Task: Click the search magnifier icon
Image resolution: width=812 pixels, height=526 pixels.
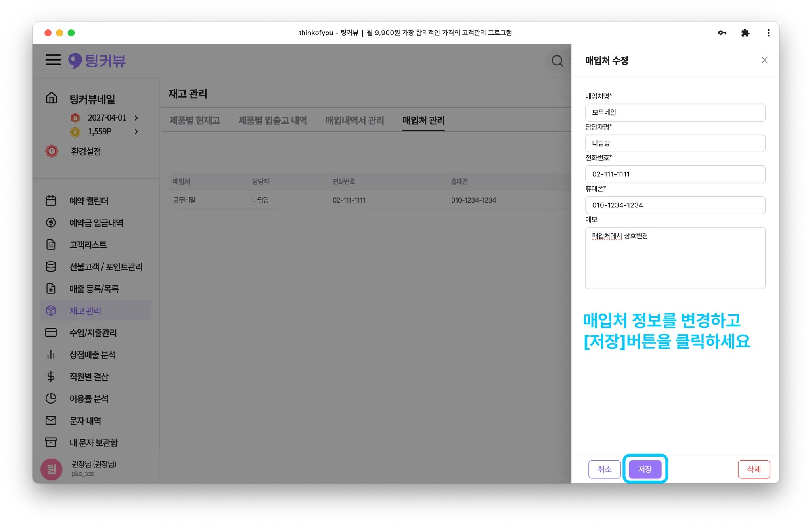Action: coord(557,61)
